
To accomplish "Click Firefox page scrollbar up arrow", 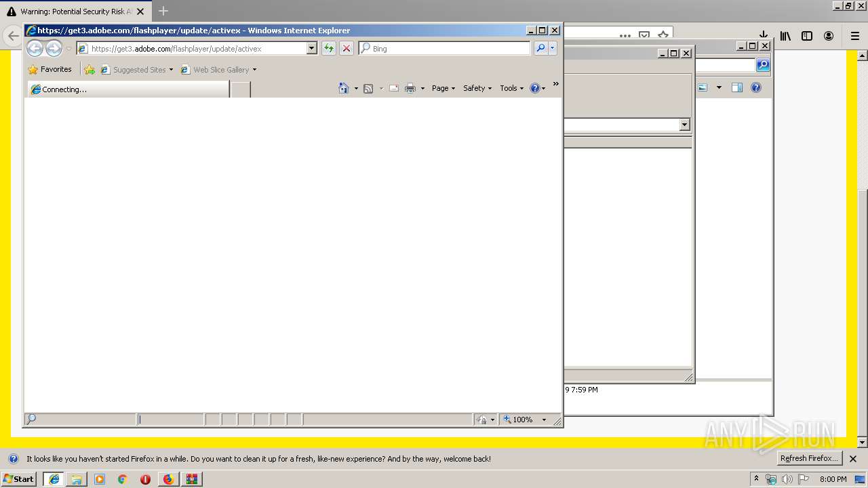I will (x=862, y=56).
